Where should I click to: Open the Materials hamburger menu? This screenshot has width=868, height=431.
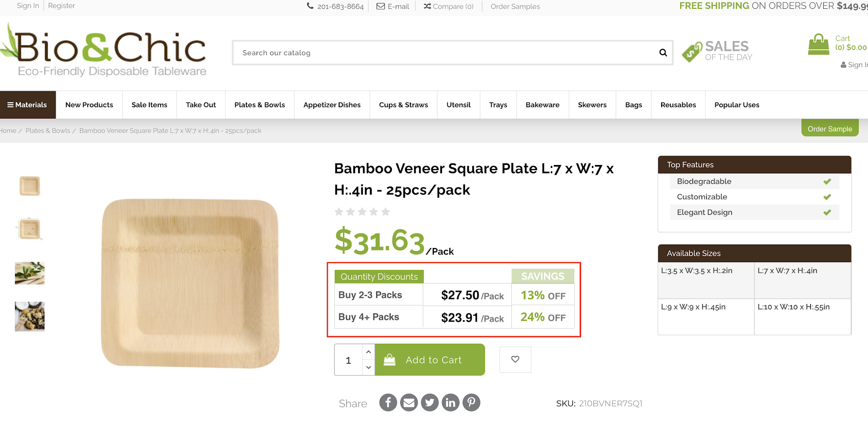click(28, 105)
